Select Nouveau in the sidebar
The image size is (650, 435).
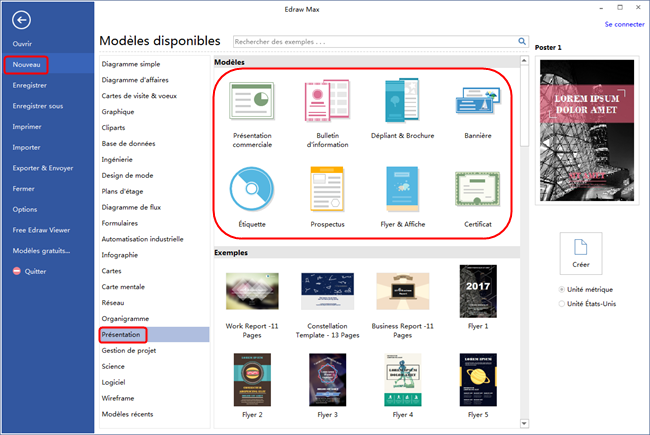pyautogui.click(x=27, y=65)
